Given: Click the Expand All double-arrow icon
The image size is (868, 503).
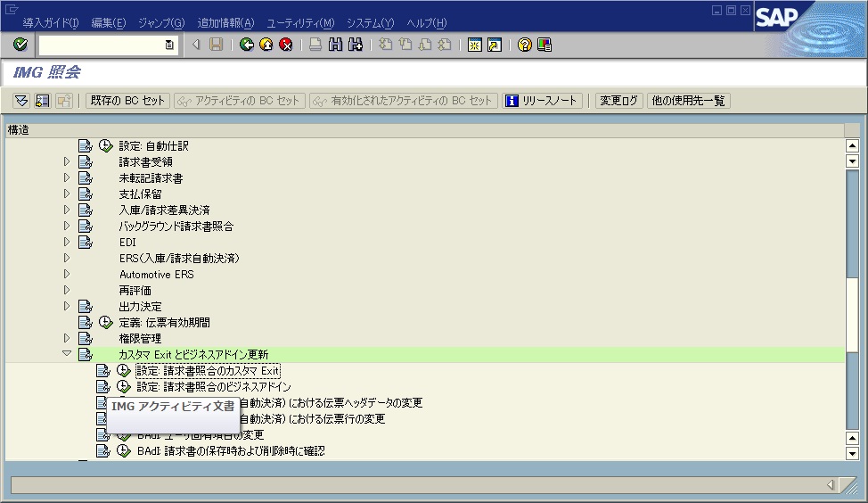Looking at the screenshot, I should click(x=21, y=101).
